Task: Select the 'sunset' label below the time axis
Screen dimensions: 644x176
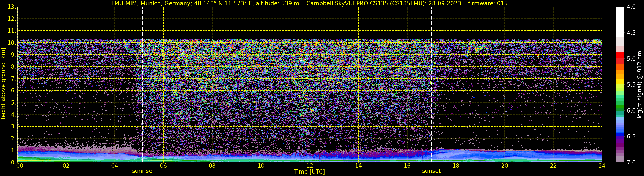Action: click(x=431, y=171)
